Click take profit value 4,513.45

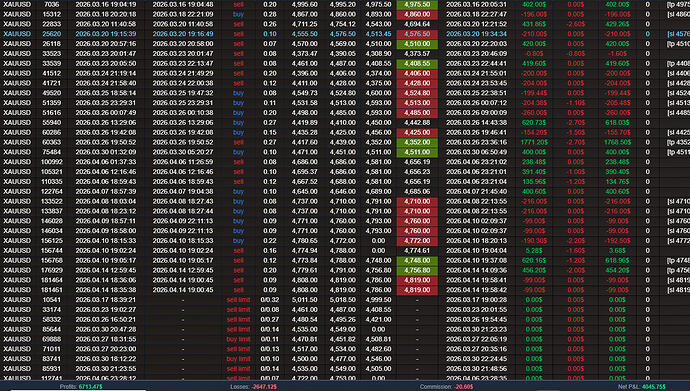point(378,34)
